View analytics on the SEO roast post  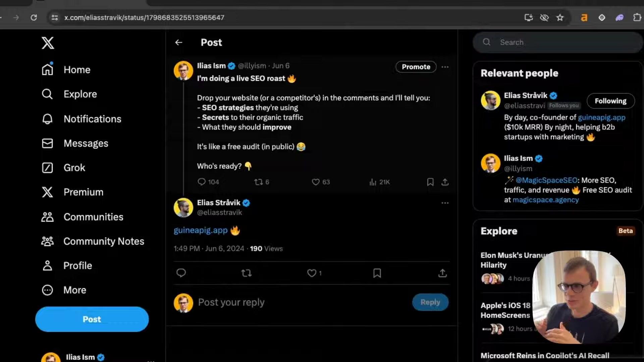379,182
